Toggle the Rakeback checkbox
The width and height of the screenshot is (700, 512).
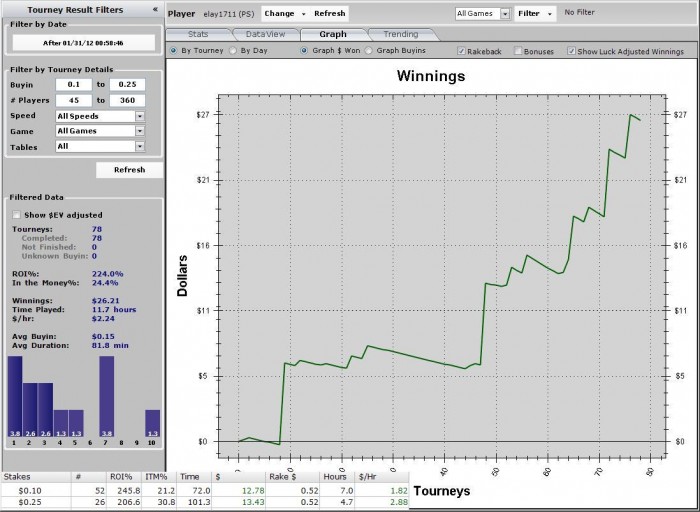point(461,51)
